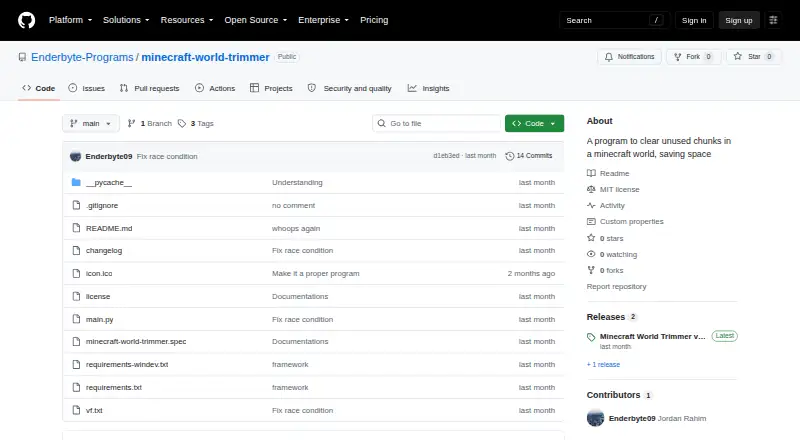This screenshot has height=440, width=800.
Task: Expand the Platform menu
Action: pos(70,20)
